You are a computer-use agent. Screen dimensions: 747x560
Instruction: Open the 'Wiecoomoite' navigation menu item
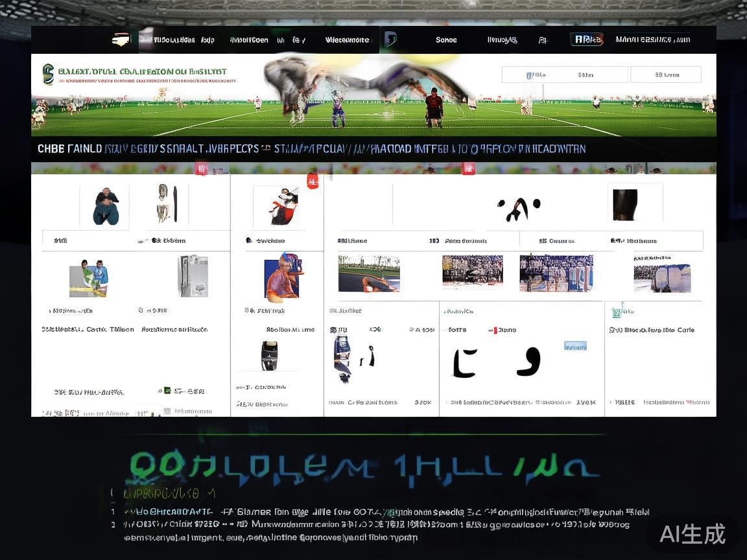coord(347,40)
